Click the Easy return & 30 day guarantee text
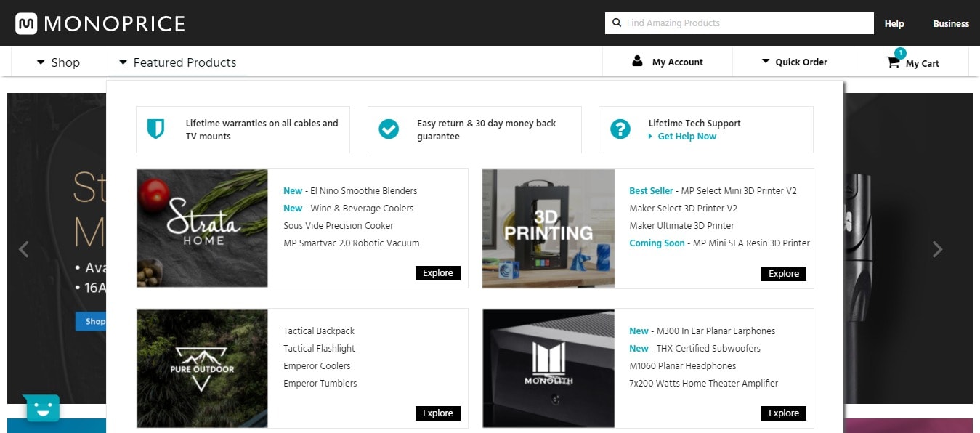This screenshot has height=433, width=980. 487,129
